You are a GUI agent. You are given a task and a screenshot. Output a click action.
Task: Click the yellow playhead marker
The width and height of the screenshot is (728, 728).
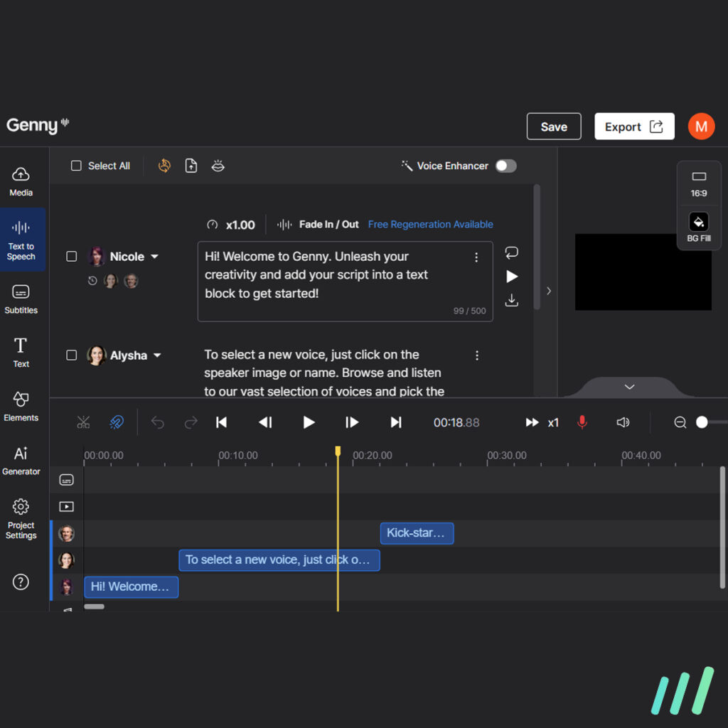pyautogui.click(x=338, y=451)
